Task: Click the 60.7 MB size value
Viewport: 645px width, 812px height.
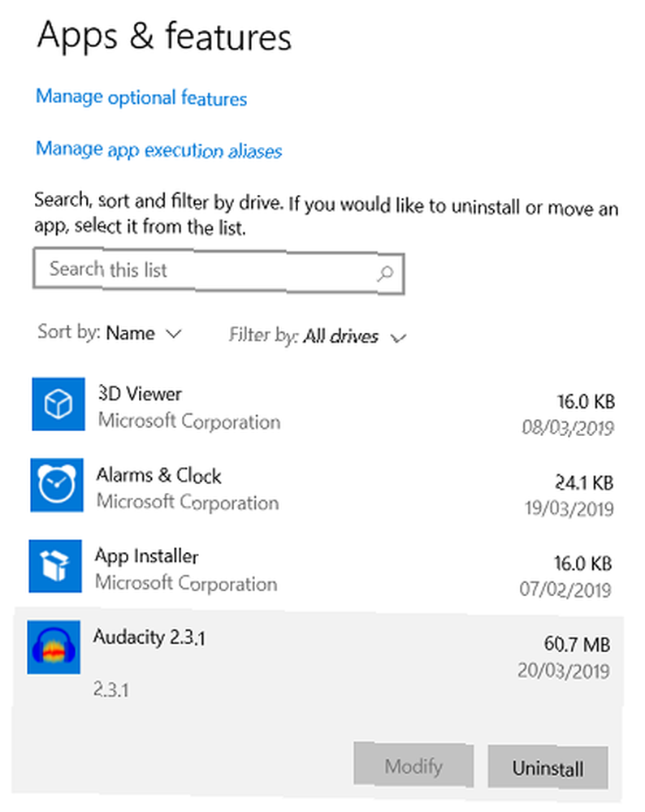Action: (577, 644)
